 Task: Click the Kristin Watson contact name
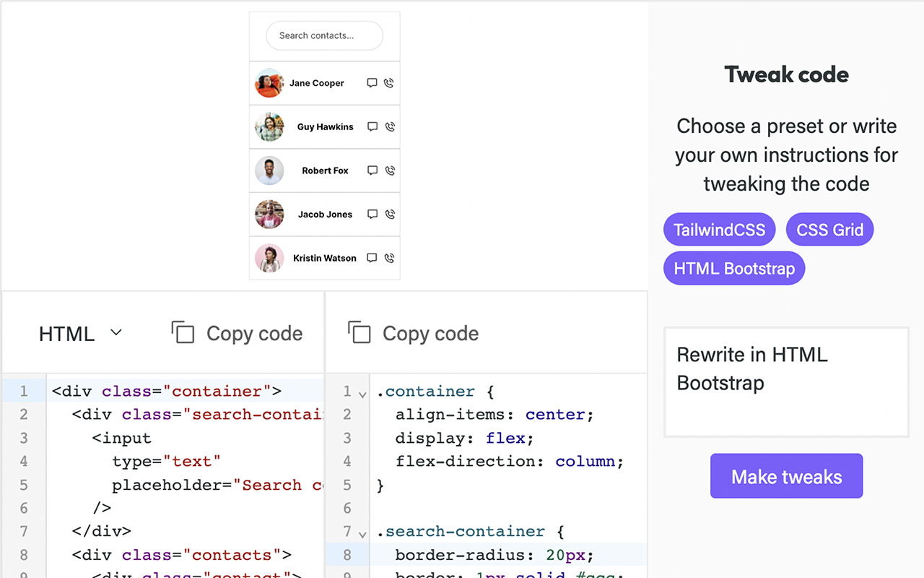pyautogui.click(x=325, y=258)
